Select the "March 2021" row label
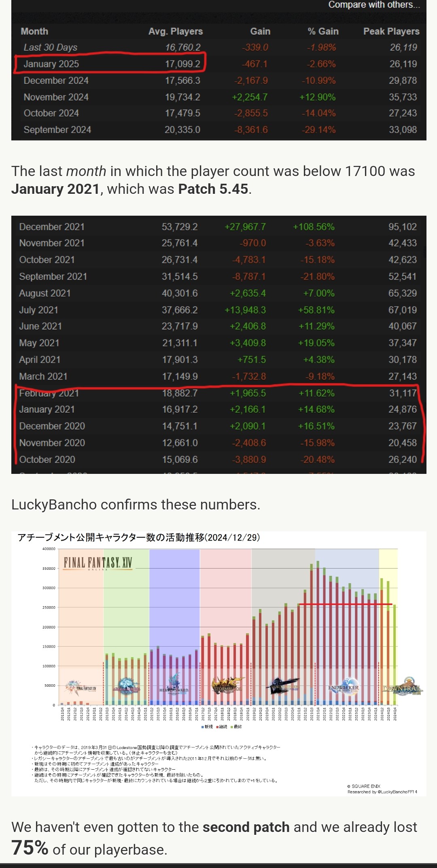 pos(43,377)
